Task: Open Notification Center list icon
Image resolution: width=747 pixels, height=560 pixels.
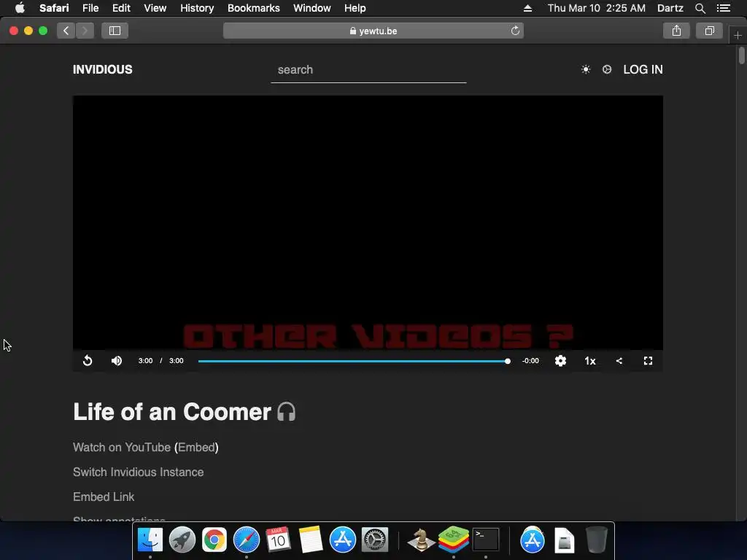Action: (x=723, y=8)
